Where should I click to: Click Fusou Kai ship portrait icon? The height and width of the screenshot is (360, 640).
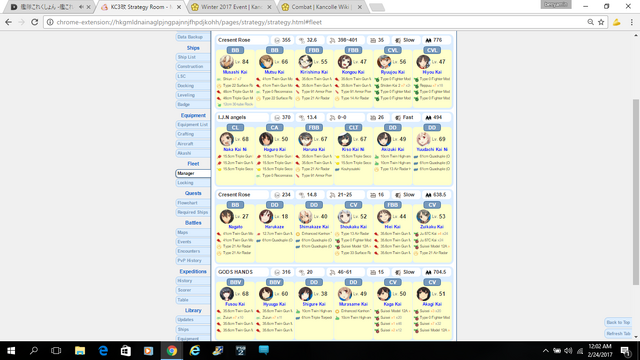point(227,293)
